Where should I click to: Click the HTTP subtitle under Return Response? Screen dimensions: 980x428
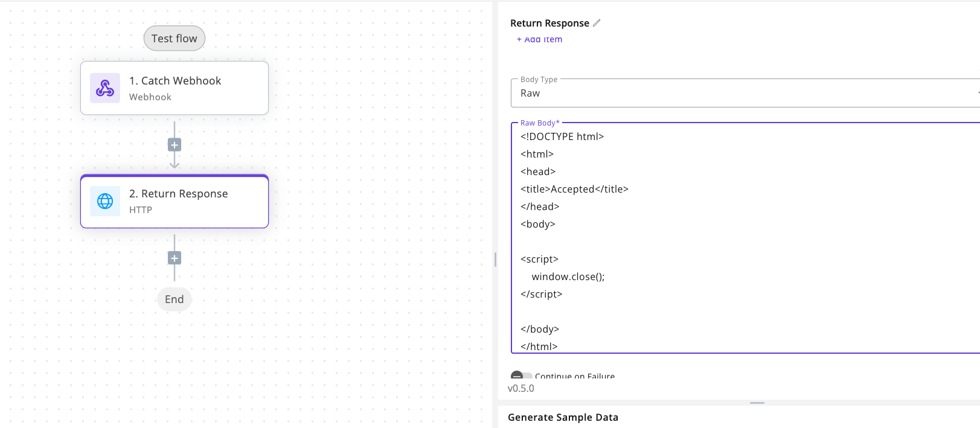click(x=141, y=210)
